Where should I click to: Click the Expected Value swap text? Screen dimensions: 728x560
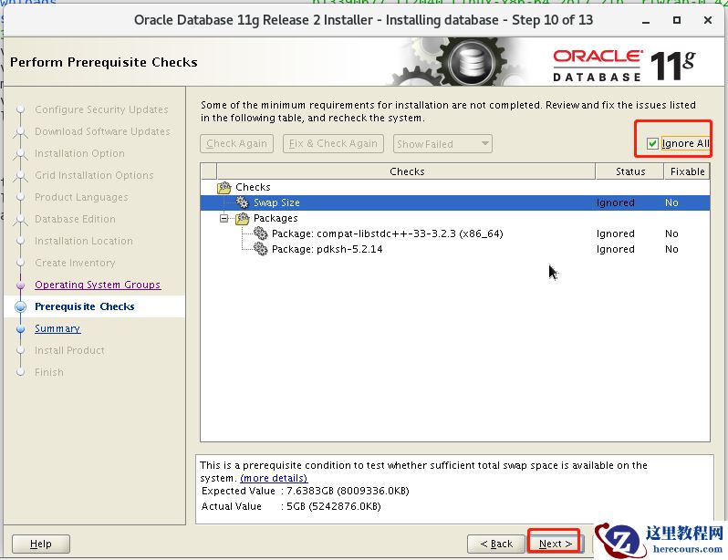click(305, 491)
